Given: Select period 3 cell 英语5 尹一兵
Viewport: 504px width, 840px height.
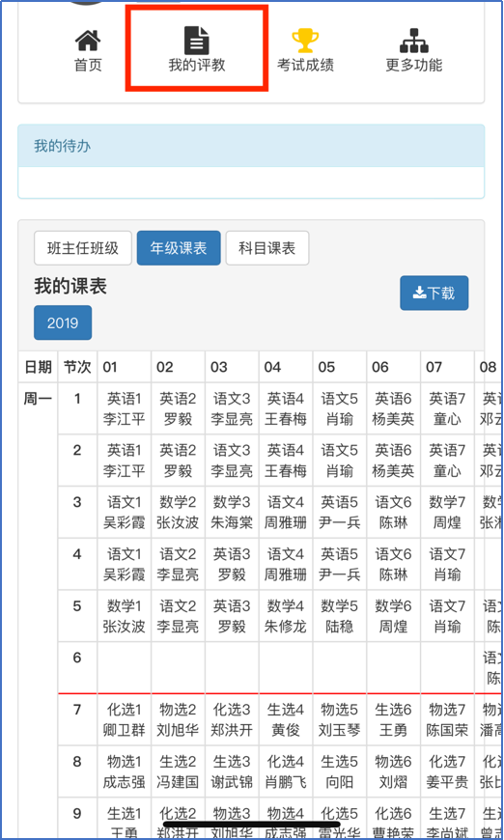Looking at the screenshot, I should (x=340, y=512).
